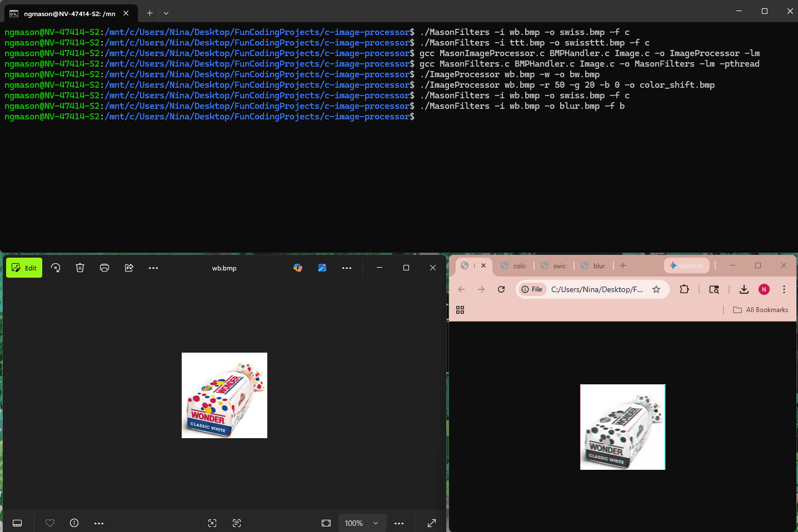The image size is (798, 532).
Task: Click Edit button in Photos viewer
Action: coord(24,268)
